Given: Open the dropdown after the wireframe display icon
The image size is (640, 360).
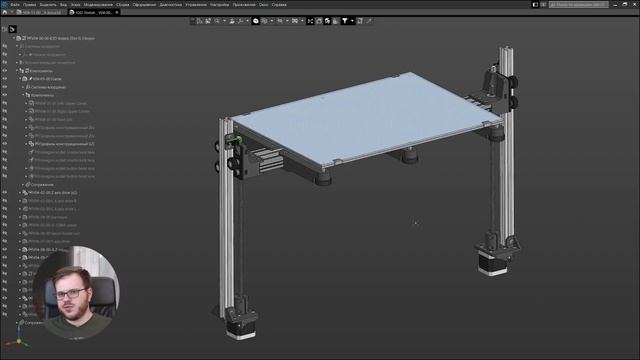Looking at the screenshot, I should [271, 21].
